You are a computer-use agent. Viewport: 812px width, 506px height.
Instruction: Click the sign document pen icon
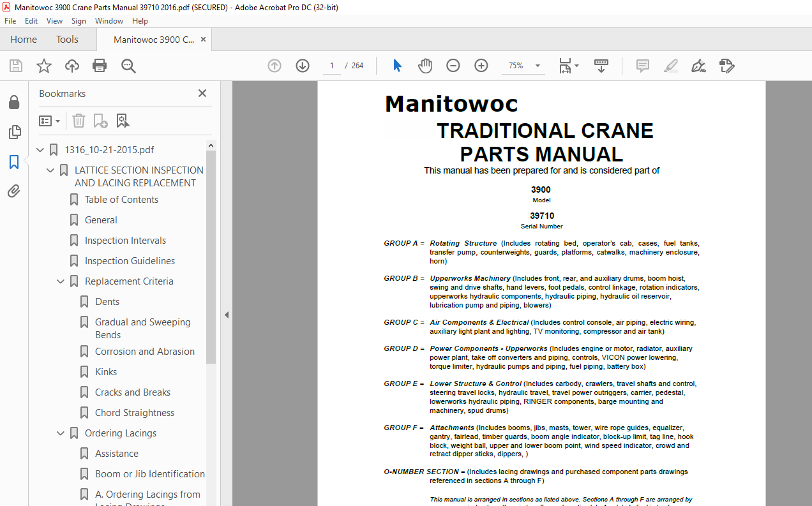[698, 66]
